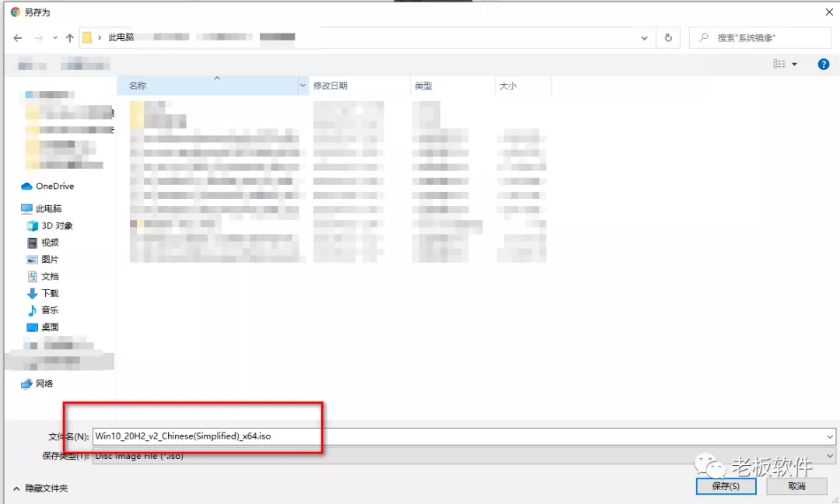
Task: Click the 取消 button
Action: [x=796, y=485]
